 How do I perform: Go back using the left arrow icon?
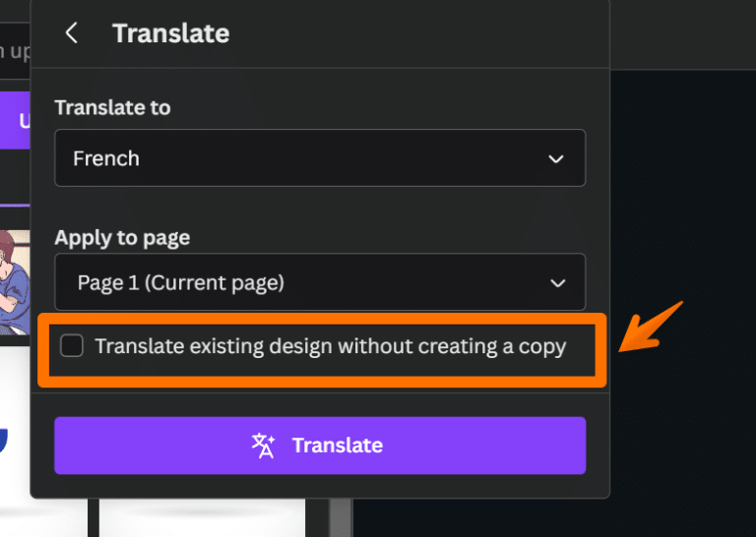pos(72,33)
